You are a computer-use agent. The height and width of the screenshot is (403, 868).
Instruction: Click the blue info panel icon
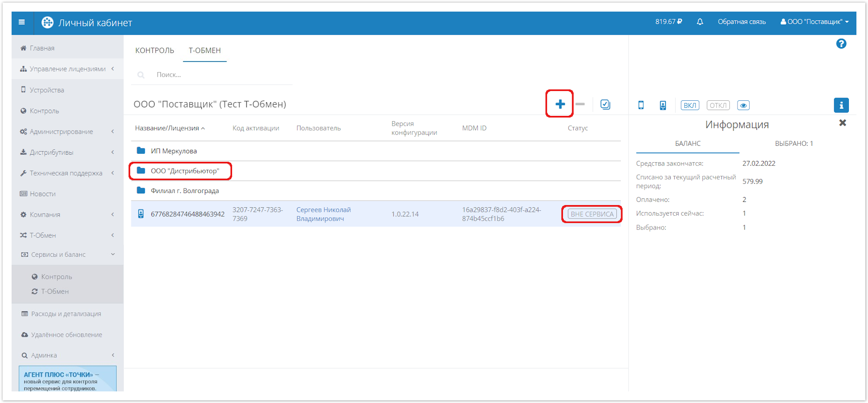[x=841, y=105]
